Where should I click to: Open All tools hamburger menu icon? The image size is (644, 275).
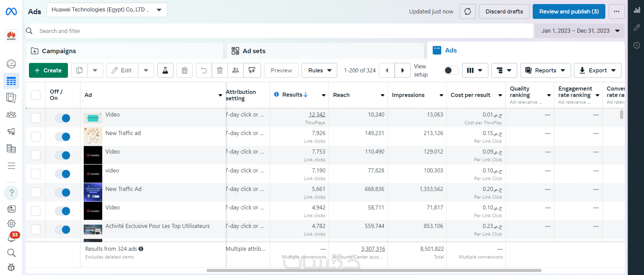click(11, 166)
